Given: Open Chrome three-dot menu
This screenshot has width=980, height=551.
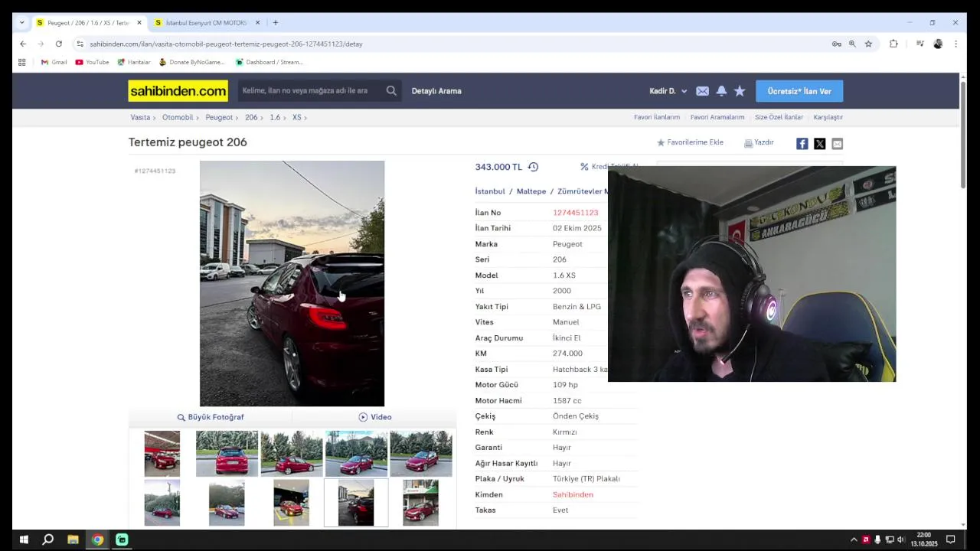Looking at the screenshot, I should [955, 44].
